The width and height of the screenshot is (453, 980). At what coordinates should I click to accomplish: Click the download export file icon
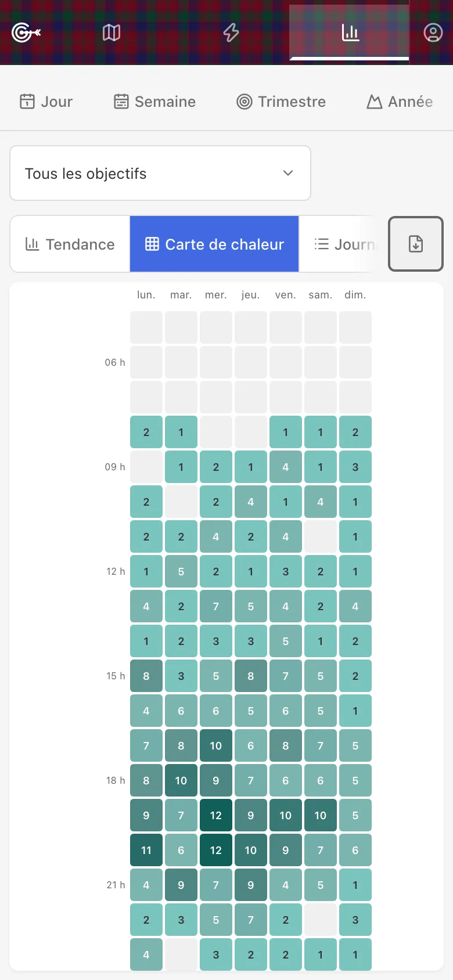pyautogui.click(x=416, y=244)
